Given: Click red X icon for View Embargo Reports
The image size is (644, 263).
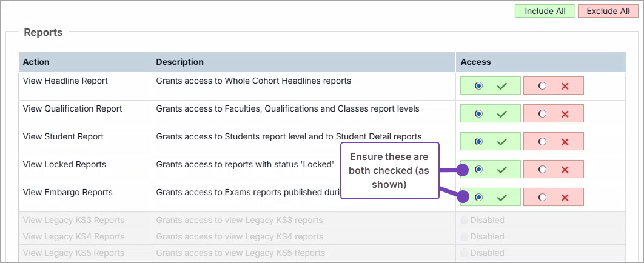Looking at the screenshot, I should 565,198.
